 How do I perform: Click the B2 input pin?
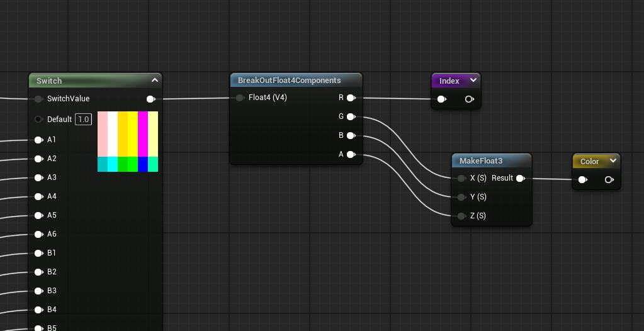point(38,272)
